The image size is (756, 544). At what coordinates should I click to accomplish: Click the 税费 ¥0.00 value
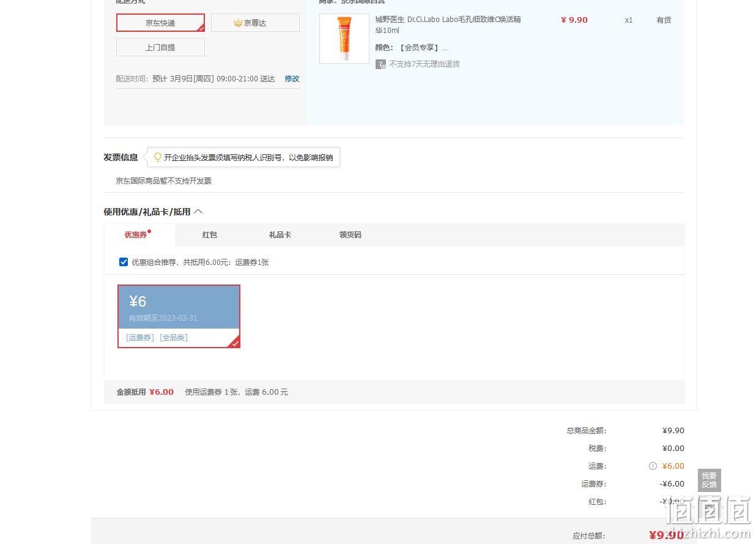673,449
